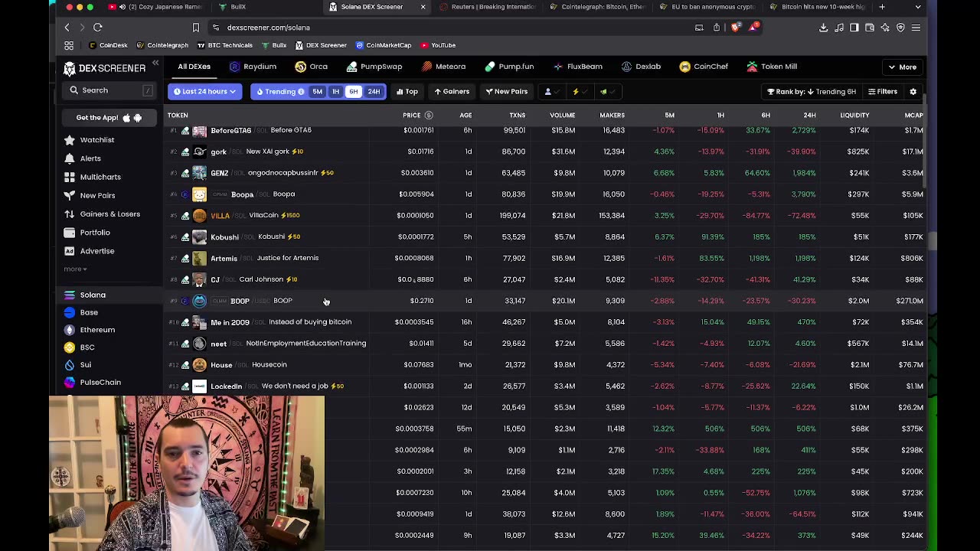Viewport: 980px width, 551px height.
Task: Switch to the Dexlab tab
Action: pyautogui.click(x=641, y=67)
